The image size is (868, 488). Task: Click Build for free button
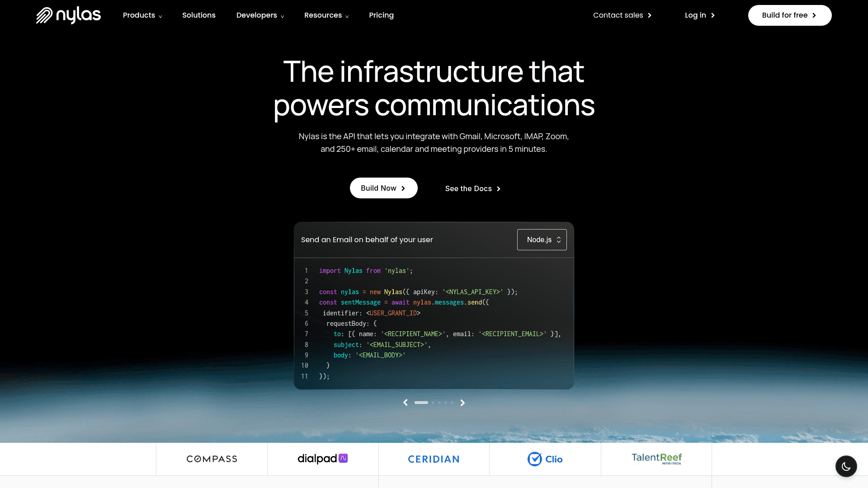tap(790, 15)
